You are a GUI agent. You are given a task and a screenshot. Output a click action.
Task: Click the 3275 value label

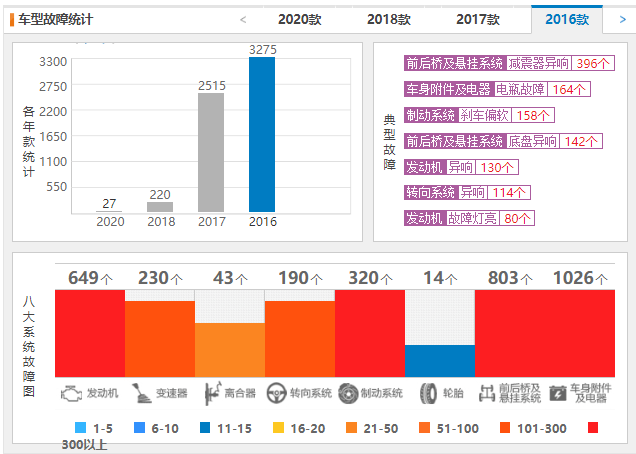coord(262,49)
